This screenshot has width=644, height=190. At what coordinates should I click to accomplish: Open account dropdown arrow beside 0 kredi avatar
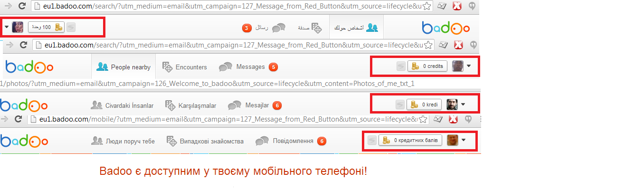[463, 104]
